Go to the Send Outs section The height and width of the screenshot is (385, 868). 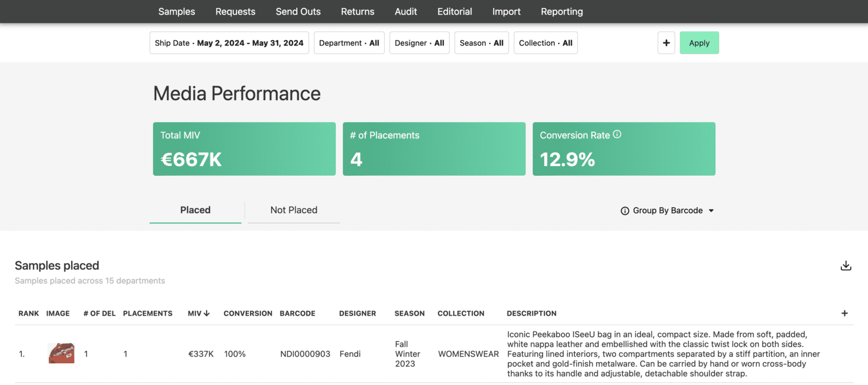tap(298, 11)
